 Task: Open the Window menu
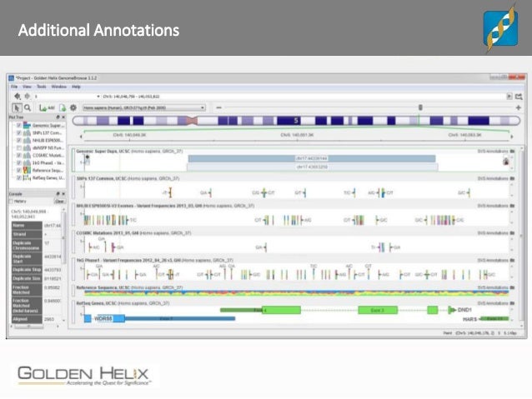tap(58, 87)
